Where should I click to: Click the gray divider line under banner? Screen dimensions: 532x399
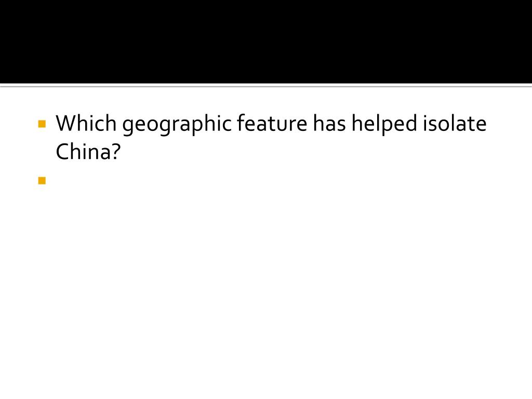click(x=266, y=86)
